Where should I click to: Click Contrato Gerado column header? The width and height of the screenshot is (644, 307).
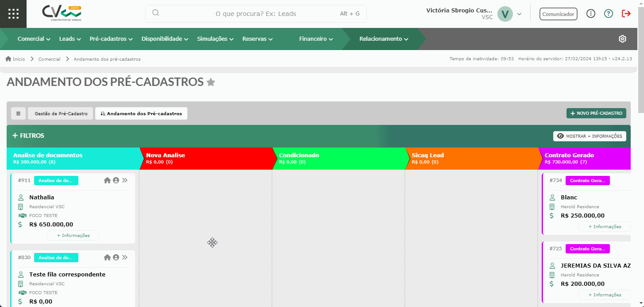pos(584,159)
